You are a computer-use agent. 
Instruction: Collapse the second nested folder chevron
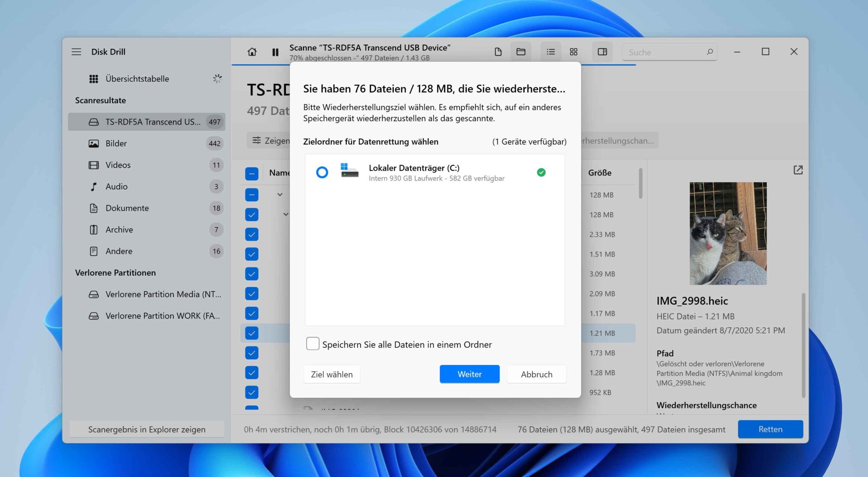click(x=286, y=214)
